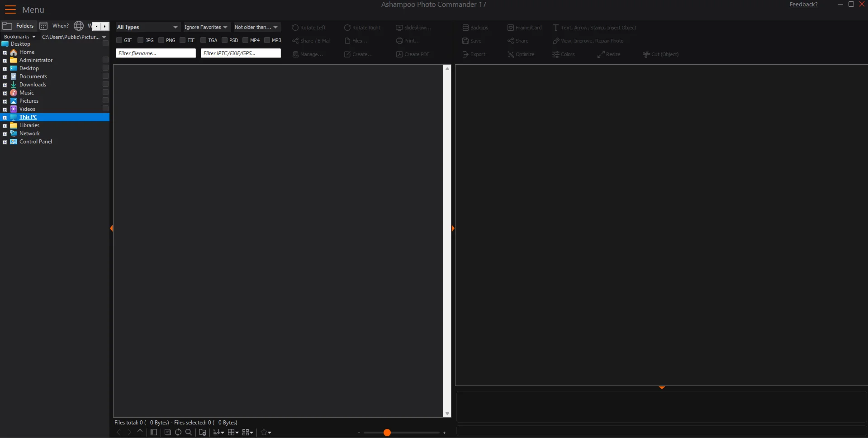The width and height of the screenshot is (868, 438).
Task: Select the Pictures folder in tree
Action: [29, 101]
